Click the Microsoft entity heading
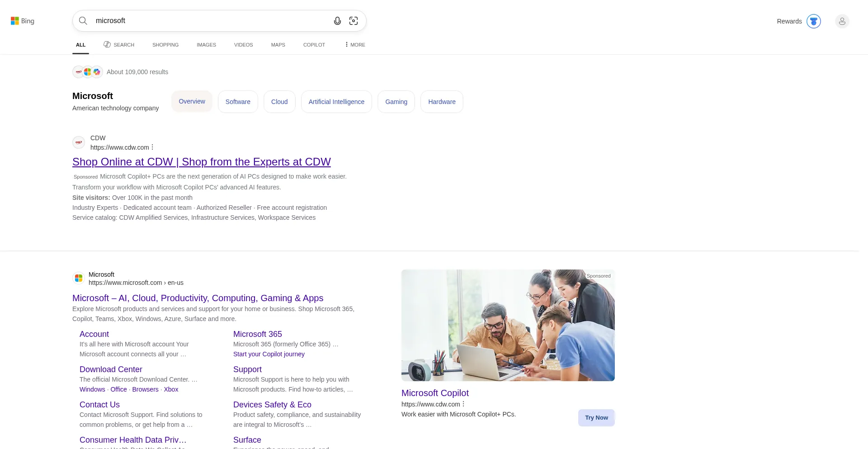Viewport: 868px width, 449px height. tap(93, 96)
